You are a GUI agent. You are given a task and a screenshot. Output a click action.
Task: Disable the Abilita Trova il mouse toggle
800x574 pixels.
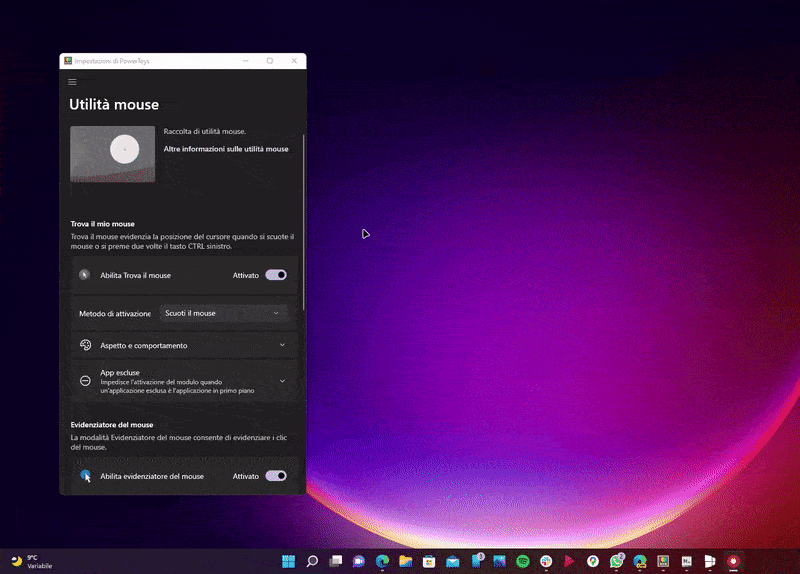coord(276,275)
